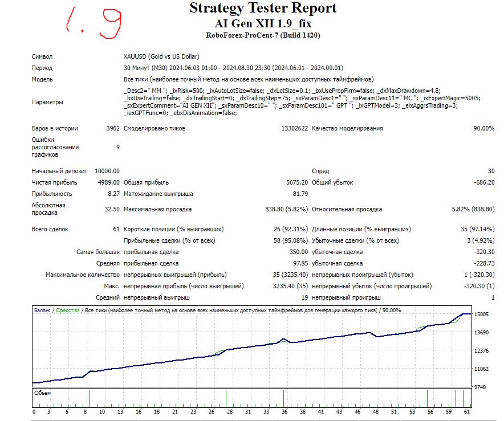Click the maximal consecutive loss value -320.30 (1)
Image resolution: width=504 pixels, height=421 pixels.
tap(479, 286)
